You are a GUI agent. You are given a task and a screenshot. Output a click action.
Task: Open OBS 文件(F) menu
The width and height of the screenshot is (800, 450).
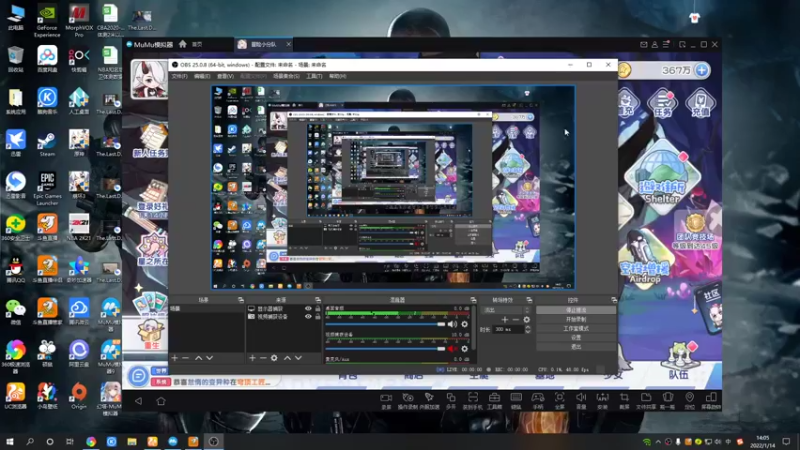179,76
